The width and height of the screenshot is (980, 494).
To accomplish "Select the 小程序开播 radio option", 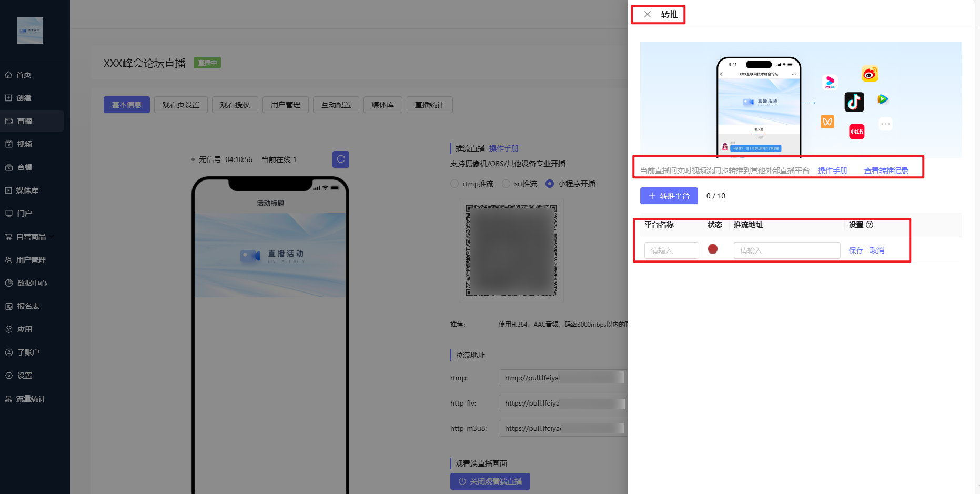I will [x=550, y=184].
